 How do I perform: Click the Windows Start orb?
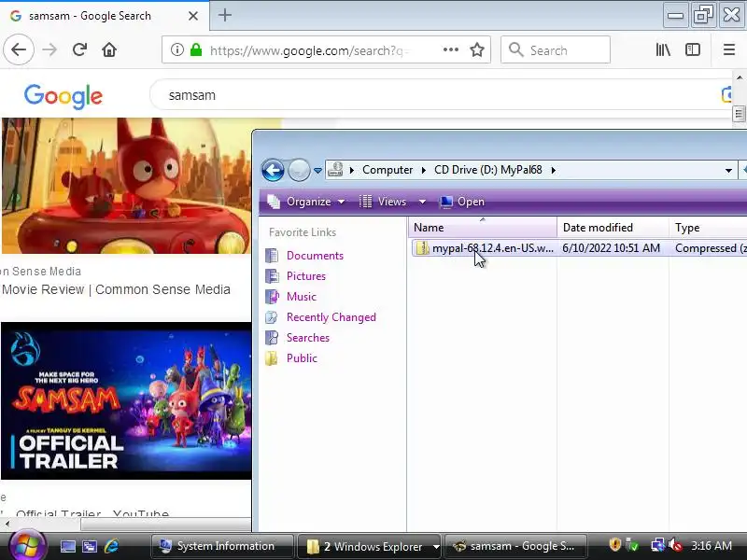pos(27,546)
